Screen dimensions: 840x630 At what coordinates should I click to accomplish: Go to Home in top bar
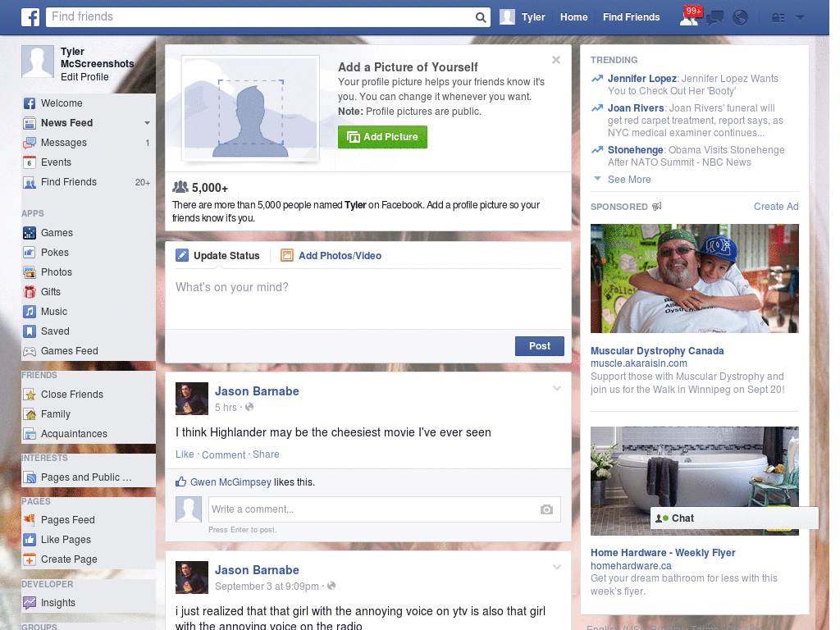click(x=573, y=17)
